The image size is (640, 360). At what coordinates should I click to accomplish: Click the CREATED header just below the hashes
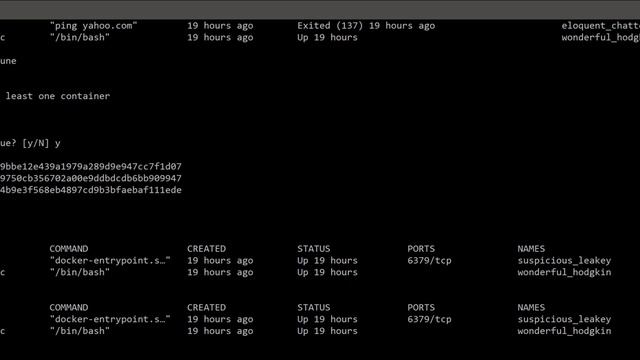206,249
